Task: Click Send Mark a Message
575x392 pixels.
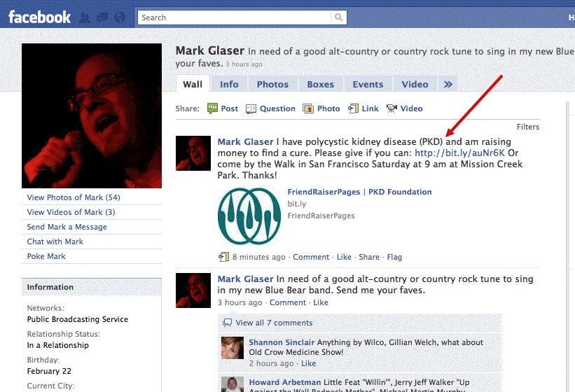Action: [x=67, y=227]
